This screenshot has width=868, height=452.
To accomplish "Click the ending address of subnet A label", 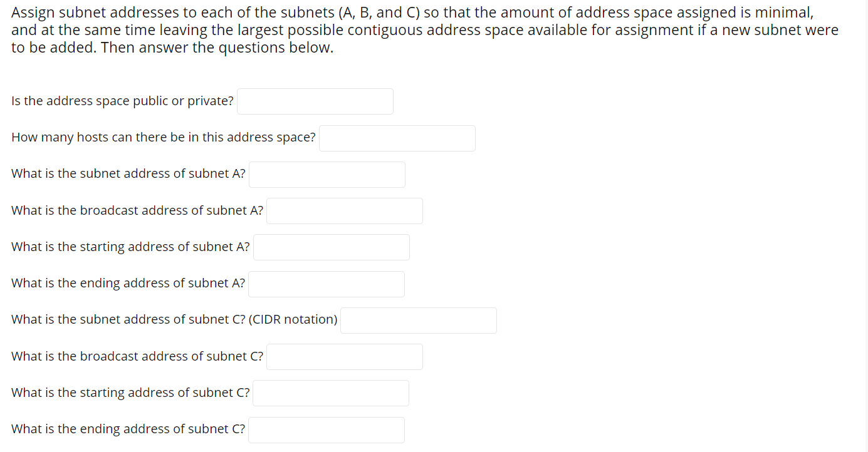I will (127, 282).
